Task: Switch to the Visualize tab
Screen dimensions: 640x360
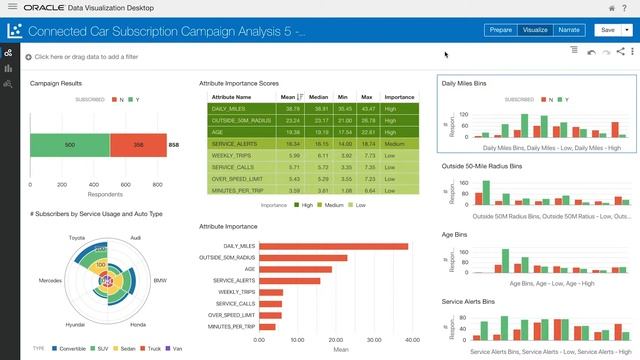Action: coord(535,30)
